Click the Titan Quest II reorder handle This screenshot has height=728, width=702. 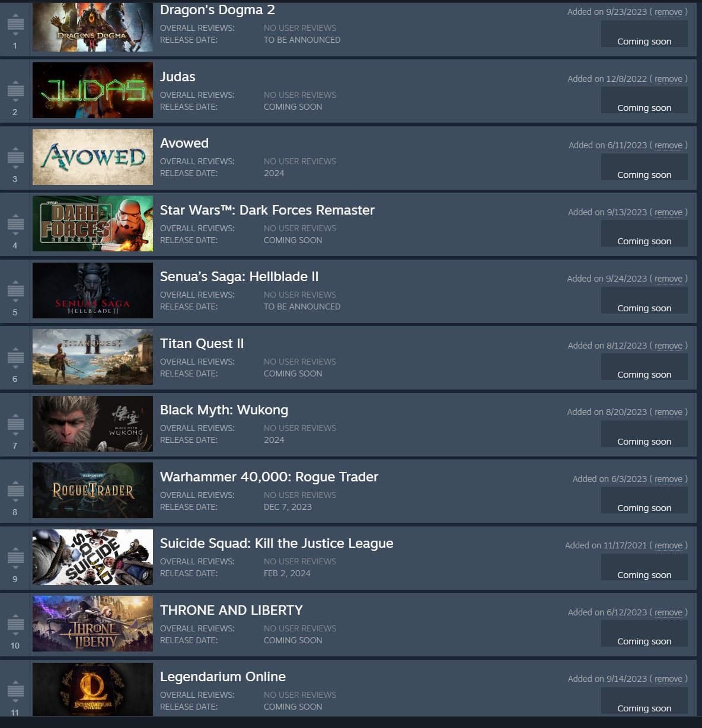(x=15, y=357)
